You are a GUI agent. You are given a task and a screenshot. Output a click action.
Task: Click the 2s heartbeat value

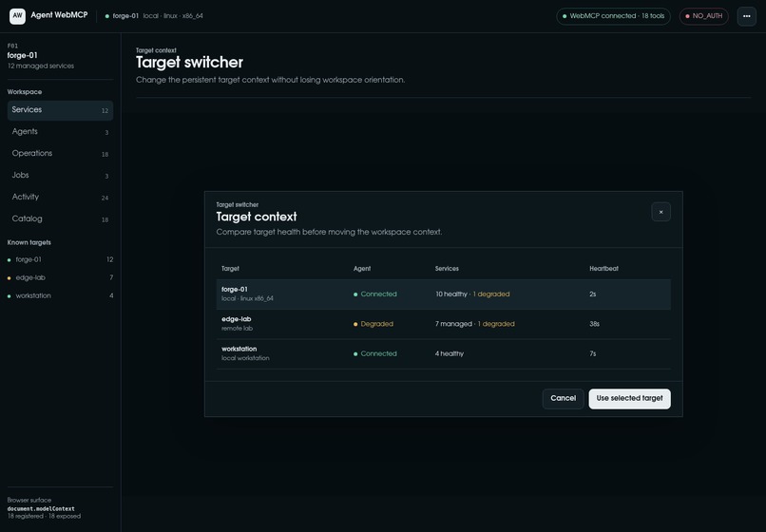(593, 294)
